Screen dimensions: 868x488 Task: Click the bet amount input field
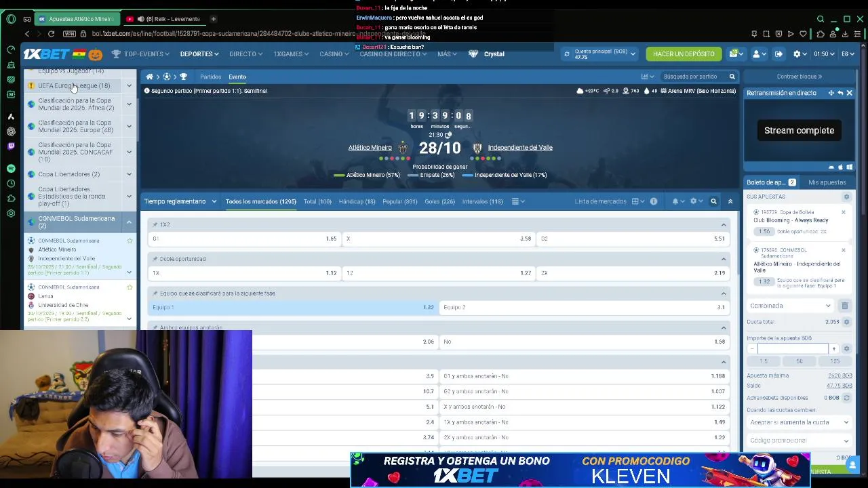792,348
